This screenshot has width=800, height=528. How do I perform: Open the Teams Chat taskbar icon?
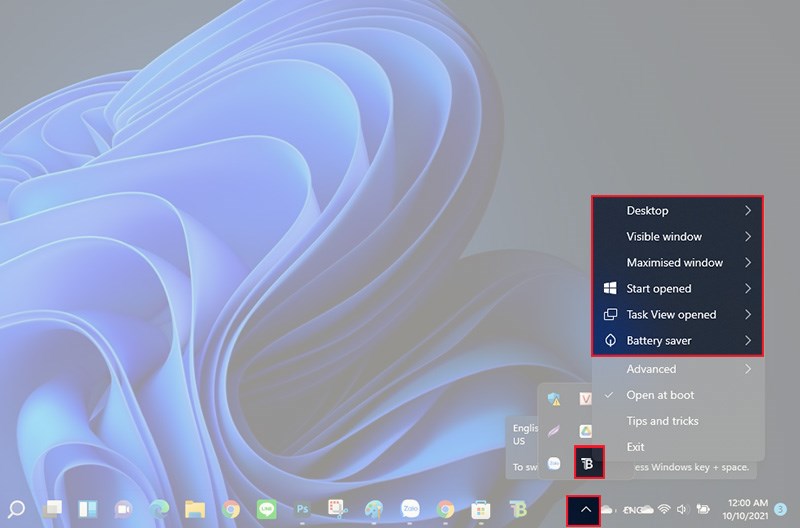coord(123,509)
